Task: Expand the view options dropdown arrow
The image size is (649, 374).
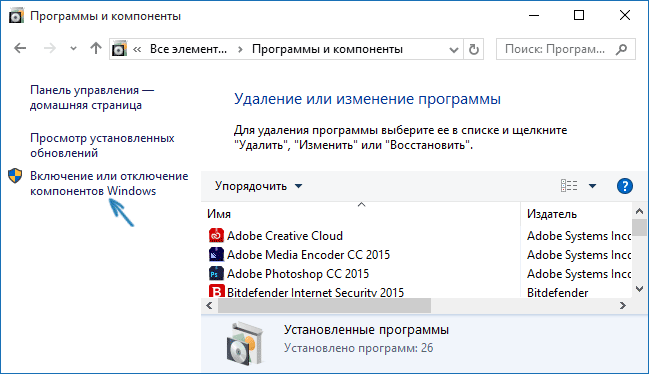Action: pos(592,186)
